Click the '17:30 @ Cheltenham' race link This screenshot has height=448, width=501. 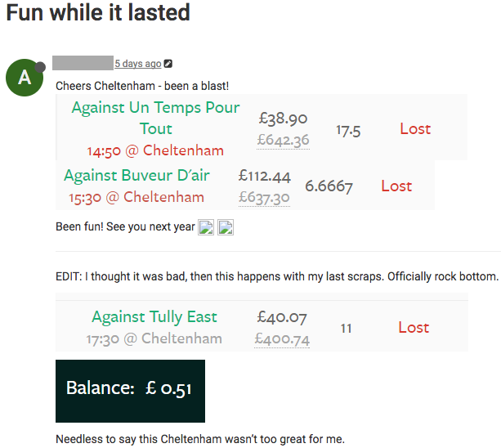154,338
